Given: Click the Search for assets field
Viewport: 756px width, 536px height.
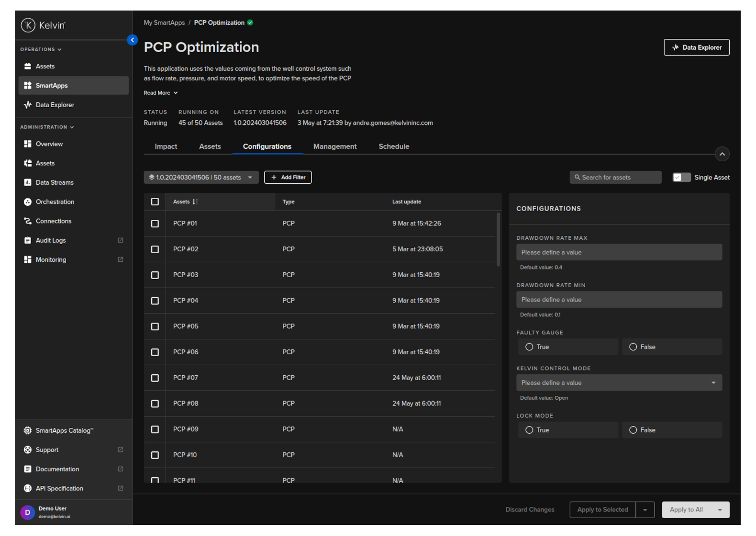Looking at the screenshot, I should pos(616,178).
